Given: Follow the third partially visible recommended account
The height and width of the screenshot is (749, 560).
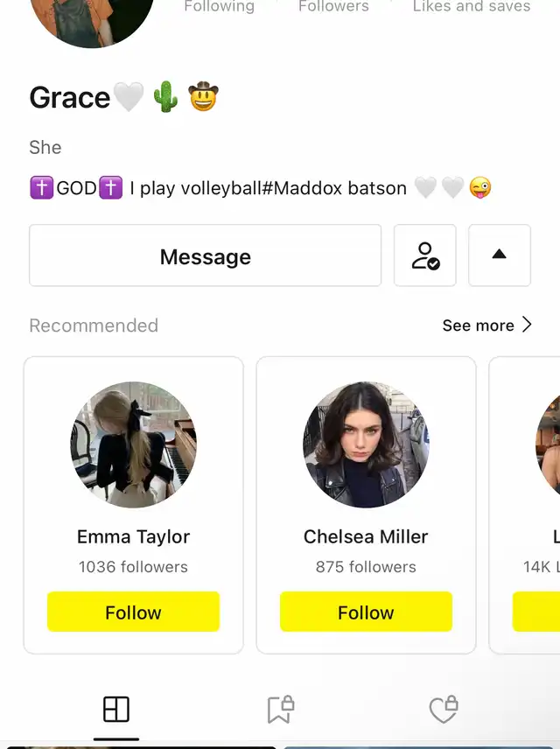Looking at the screenshot, I should click(536, 612).
